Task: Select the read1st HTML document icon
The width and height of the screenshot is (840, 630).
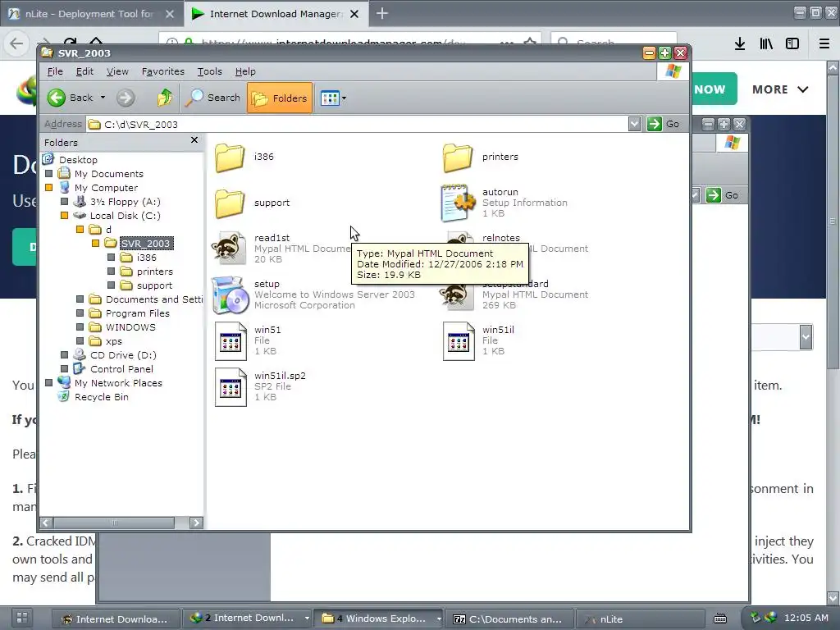Action: (x=230, y=249)
